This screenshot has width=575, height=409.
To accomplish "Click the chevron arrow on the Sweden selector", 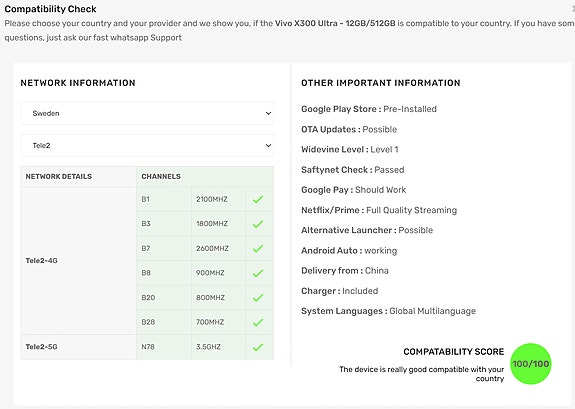I will tap(268, 113).
